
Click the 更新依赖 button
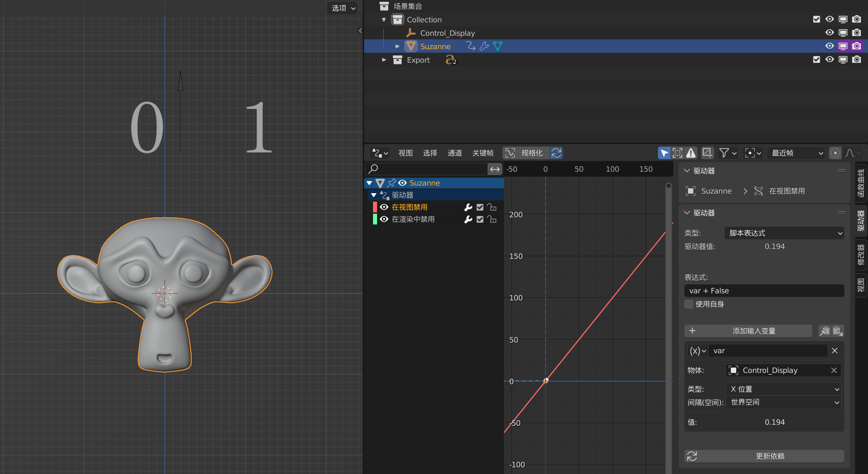pyautogui.click(x=764, y=456)
